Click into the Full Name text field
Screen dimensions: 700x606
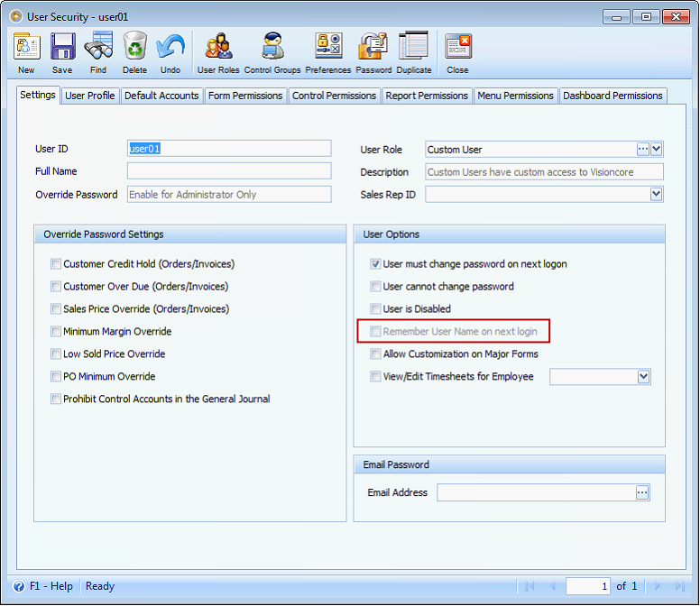point(229,171)
